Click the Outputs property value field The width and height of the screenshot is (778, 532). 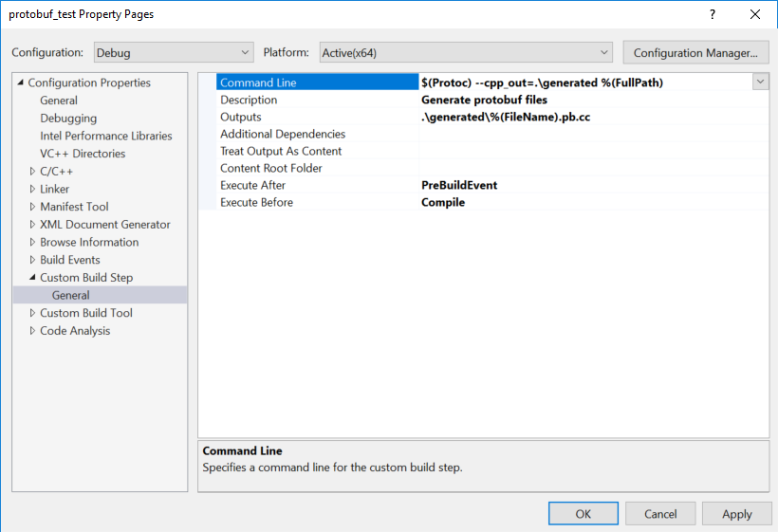[593, 117]
